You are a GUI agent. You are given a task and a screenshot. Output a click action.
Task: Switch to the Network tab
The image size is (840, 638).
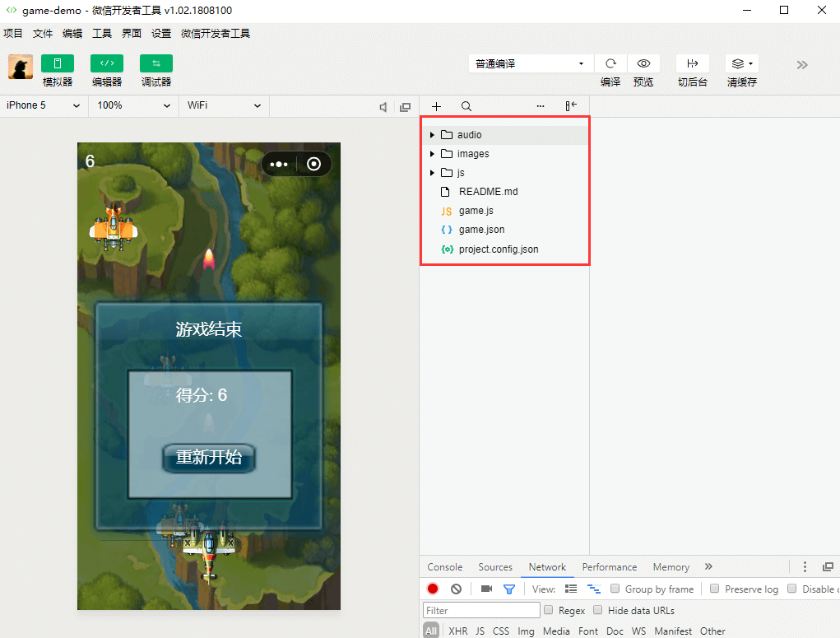pyautogui.click(x=547, y=566)
